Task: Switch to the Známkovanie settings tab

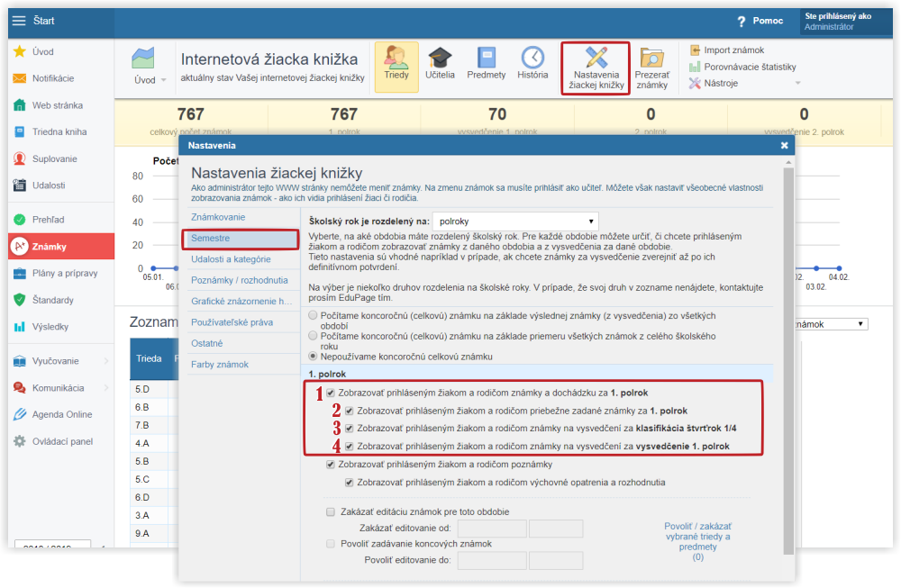Action: point(218,217)
